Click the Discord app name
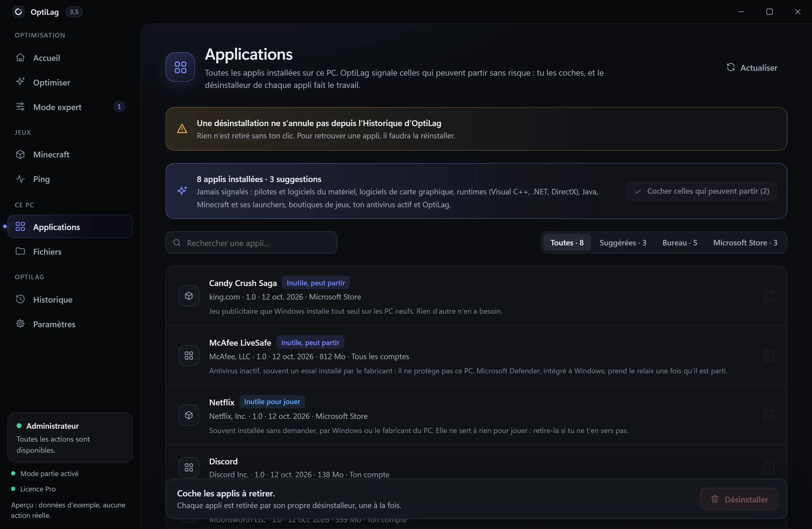This screenshot has width=812, height=529. 223,461
